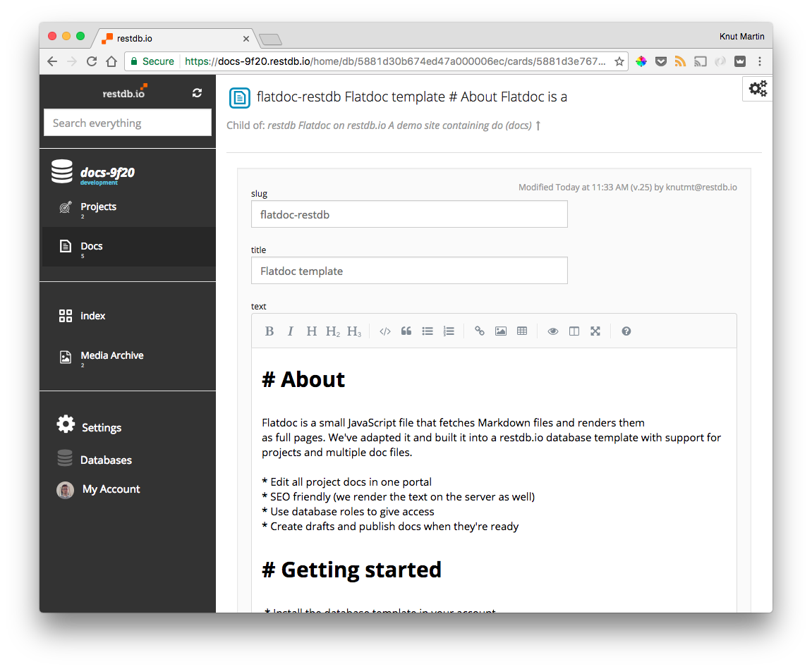Reload the browser page
Screen dimensions: 812x669
click(x=92, y=61)
